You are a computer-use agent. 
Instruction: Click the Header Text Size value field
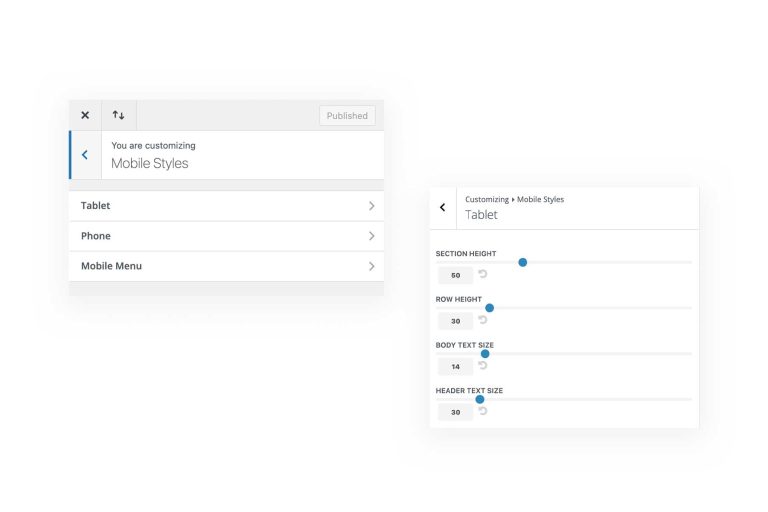(x=455, y=412)
